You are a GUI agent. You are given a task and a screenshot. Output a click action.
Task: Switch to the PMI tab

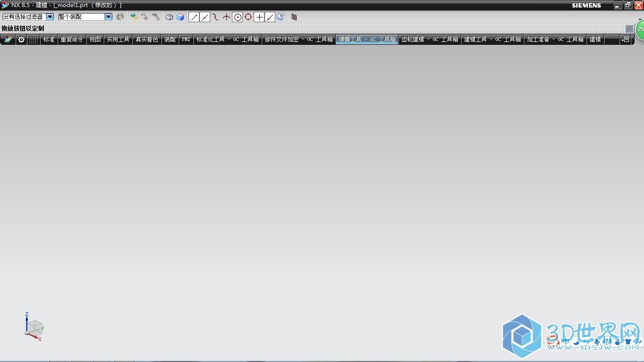point(186,40)
